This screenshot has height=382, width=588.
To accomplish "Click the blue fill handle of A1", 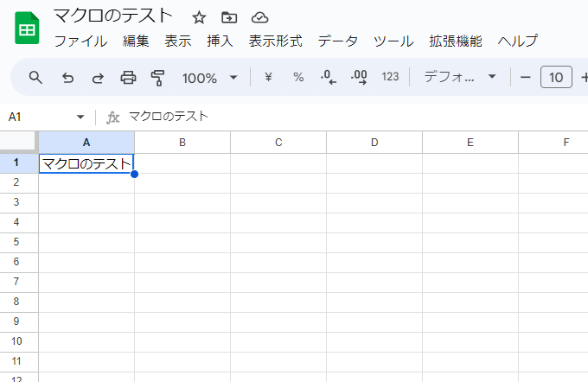I will coord(135,174).
